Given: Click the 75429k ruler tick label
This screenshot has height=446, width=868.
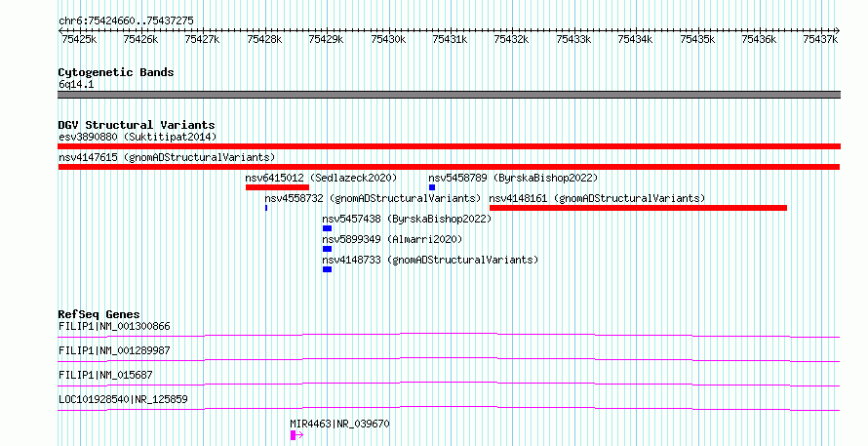Looking at the screenshot, I should coord(326,39).
